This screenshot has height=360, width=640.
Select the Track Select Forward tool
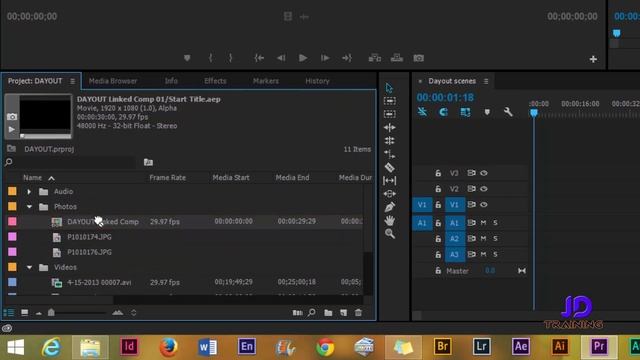pyautogui.click(x=389, y=101)
